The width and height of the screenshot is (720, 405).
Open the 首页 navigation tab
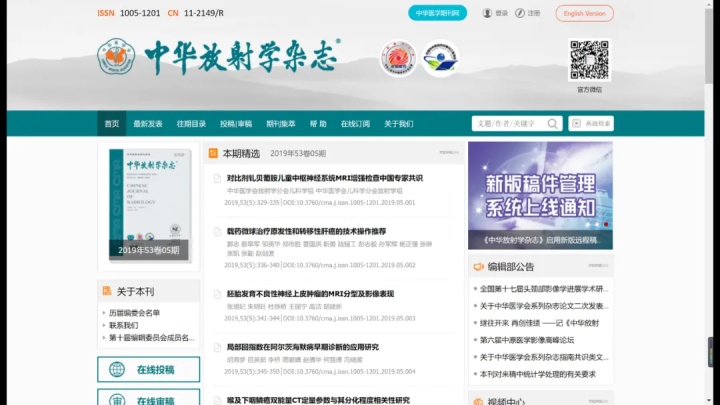coord(112,124)
